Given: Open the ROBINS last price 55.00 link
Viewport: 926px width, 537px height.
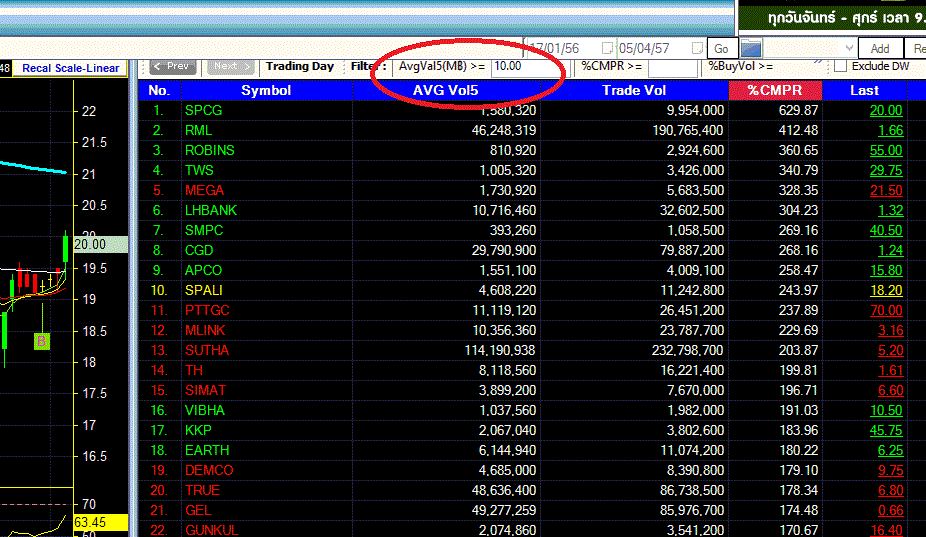Looking at the screenshot, I should pos(886,151).
